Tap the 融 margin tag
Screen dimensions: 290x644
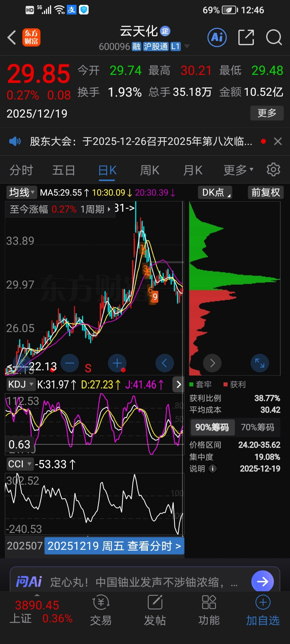coord(137,47)
